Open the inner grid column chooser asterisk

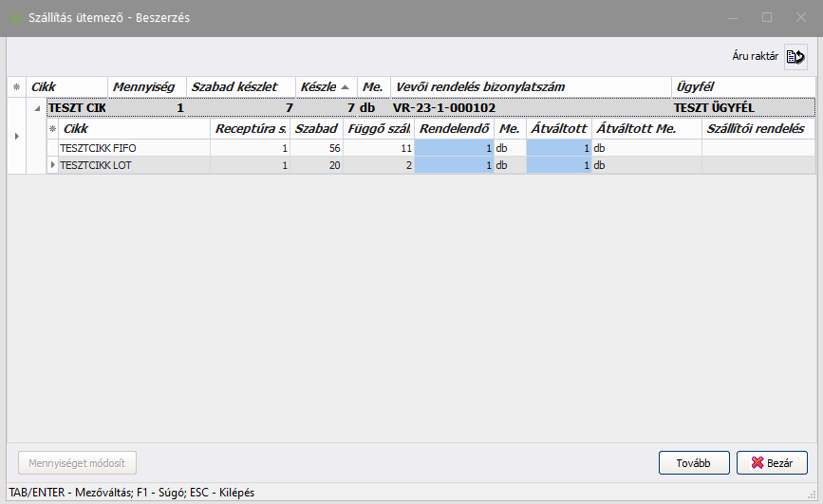tap(52, 128)
